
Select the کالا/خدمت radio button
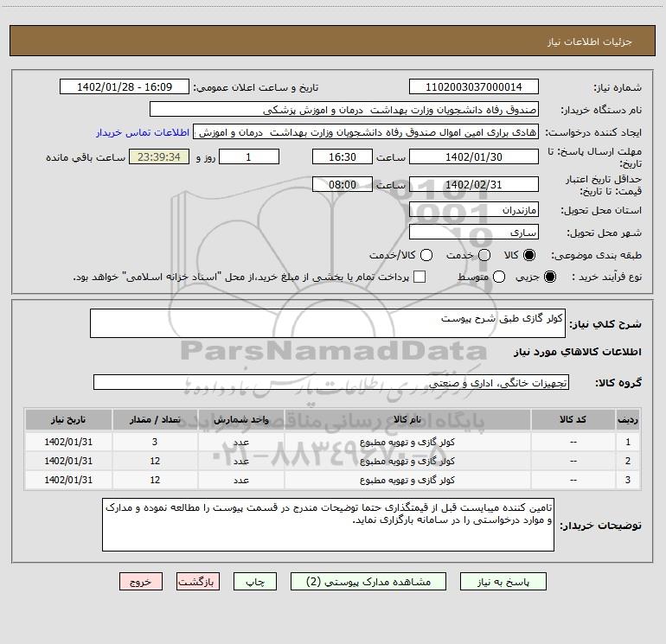click(426, 255)
